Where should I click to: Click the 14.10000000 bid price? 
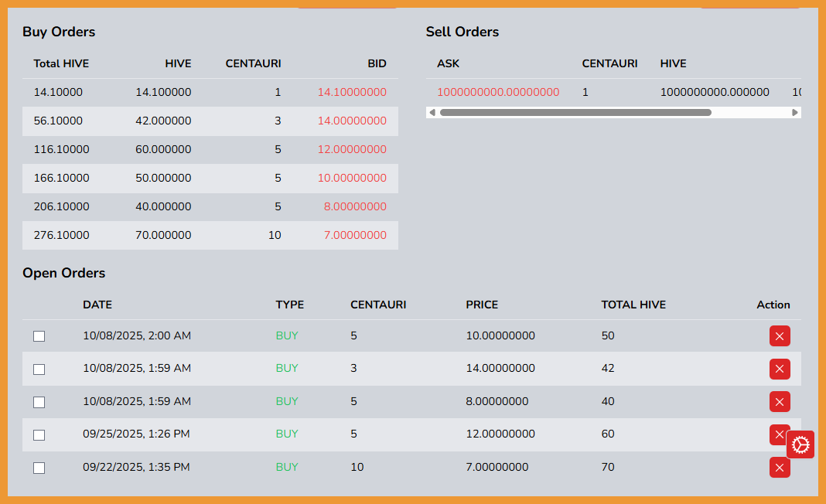coord(352,92)
